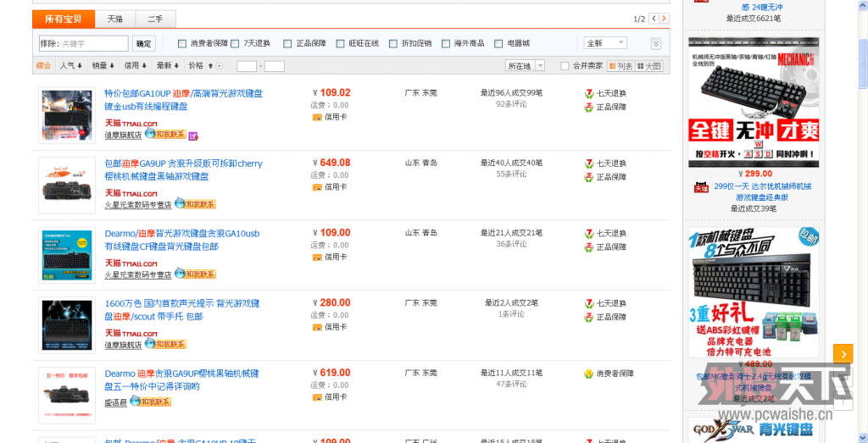This screenshot has width=868, height=443.
Task: Expand more filters with the double-chevron button
Action: point(655,44)
